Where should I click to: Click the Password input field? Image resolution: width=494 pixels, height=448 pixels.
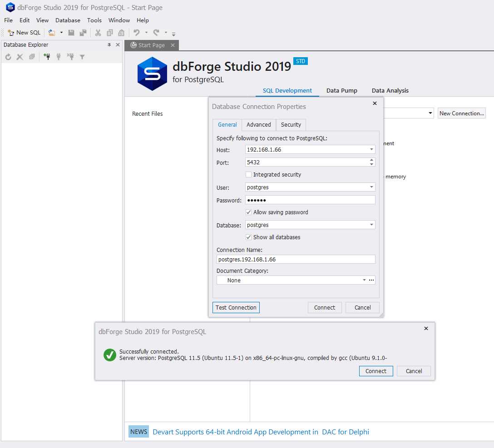pos(310,200)
